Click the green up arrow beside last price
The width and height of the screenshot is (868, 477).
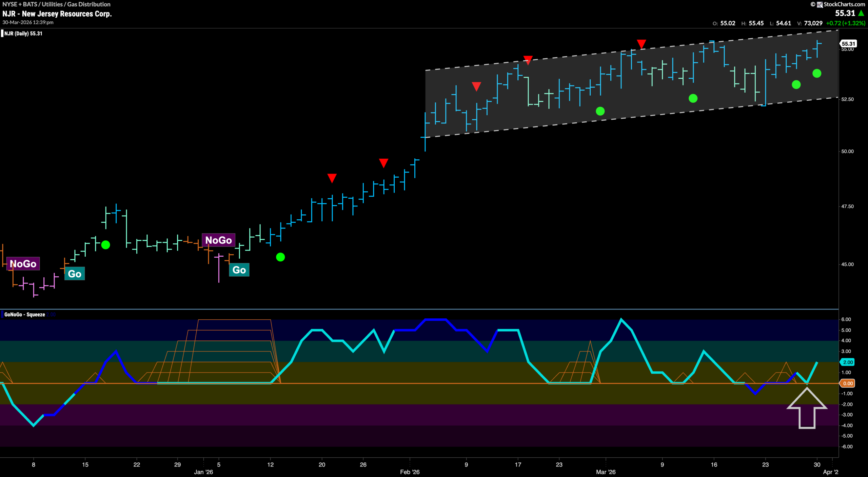(861, 13)
